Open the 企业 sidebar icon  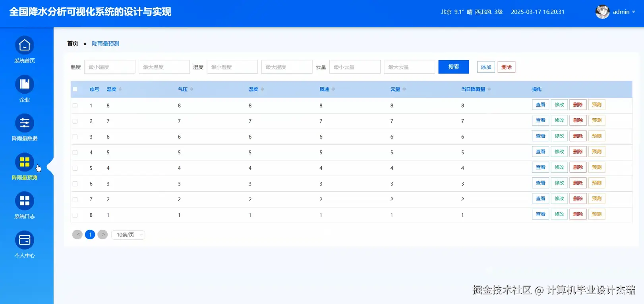pos(25,84)
